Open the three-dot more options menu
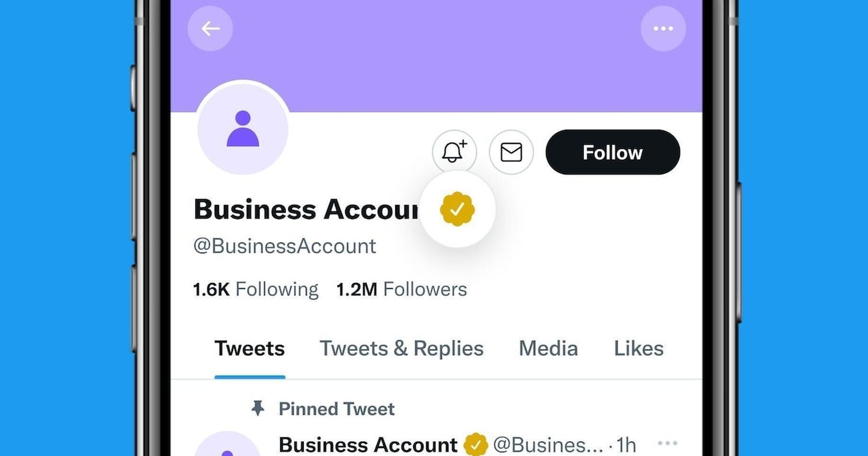 (x=663, y=29)
